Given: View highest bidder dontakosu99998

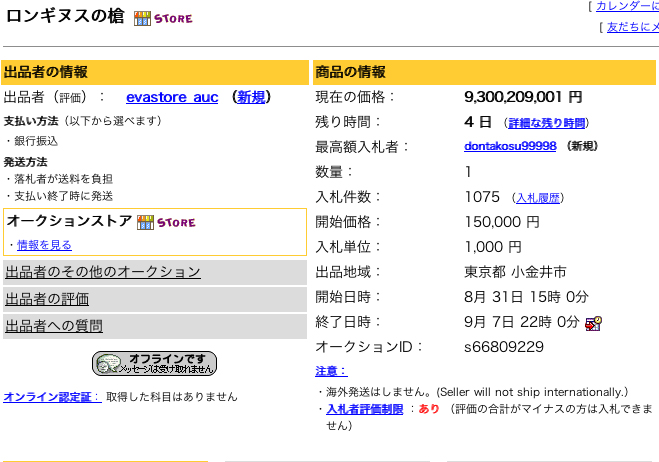Looking at the screenshot, I should pyautogui.click(x=510, y=146).
